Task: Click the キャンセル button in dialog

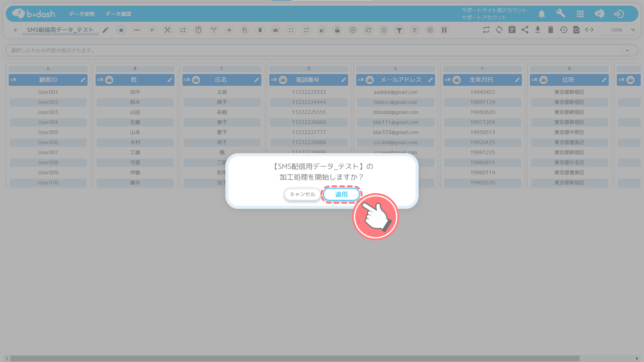Action: pyautogui.click(x=302, y=194)
